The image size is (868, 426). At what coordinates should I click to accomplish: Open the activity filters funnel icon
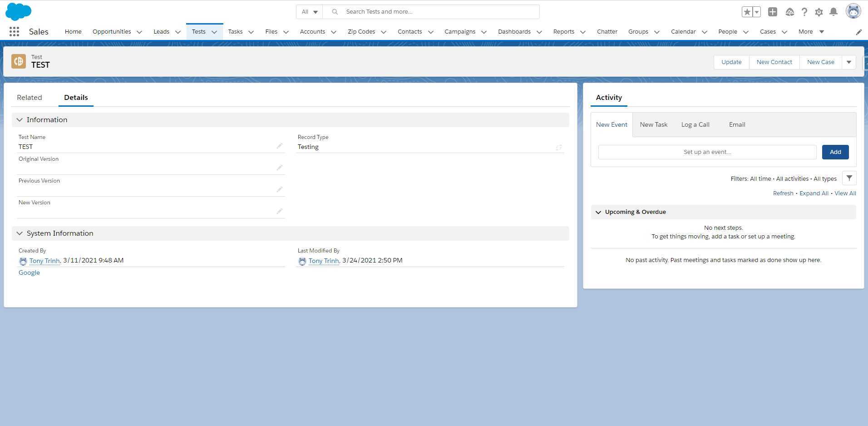tap(849, 178)
